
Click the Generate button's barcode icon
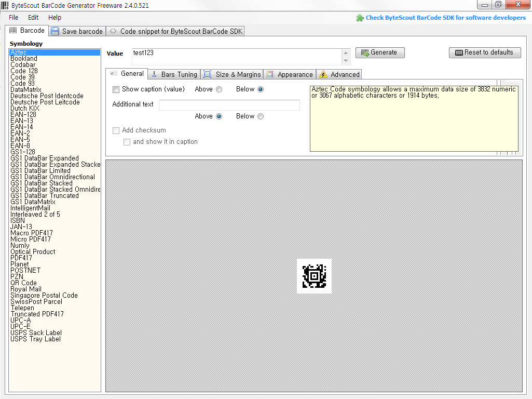click(365, 52)
